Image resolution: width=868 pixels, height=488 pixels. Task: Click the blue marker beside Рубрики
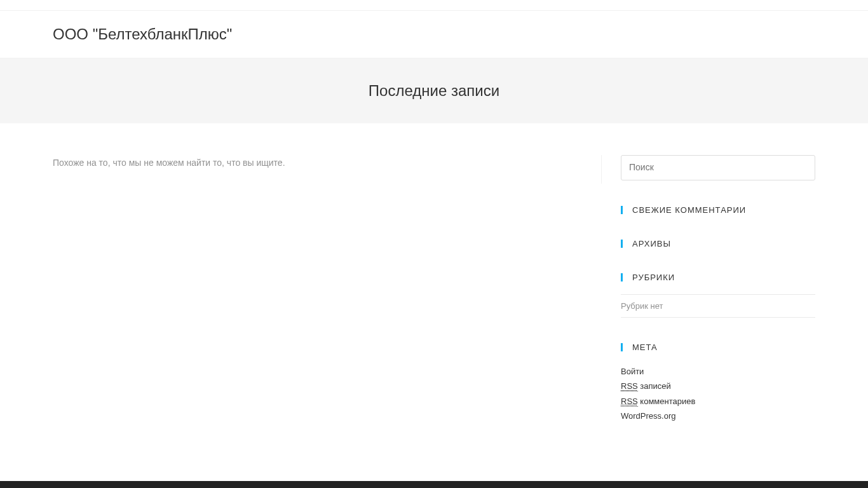pyautogui.click(x=622, y=278)
